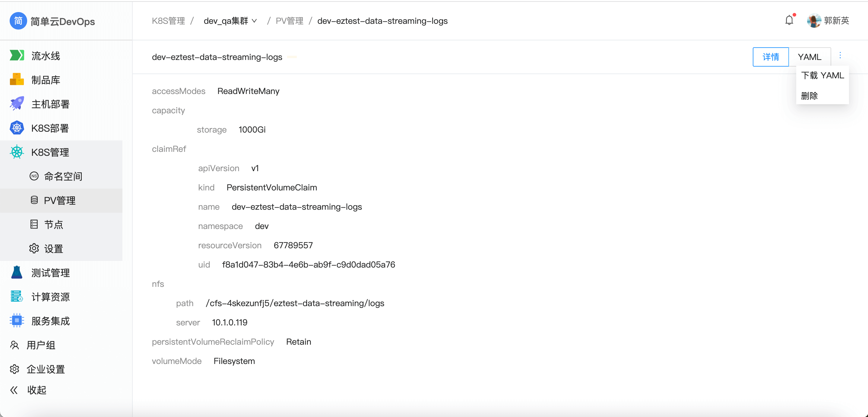Expand the dev_qa集群 cluster dropdown
Viewport: 868px width, 417px height.
[x=230, y=21]
